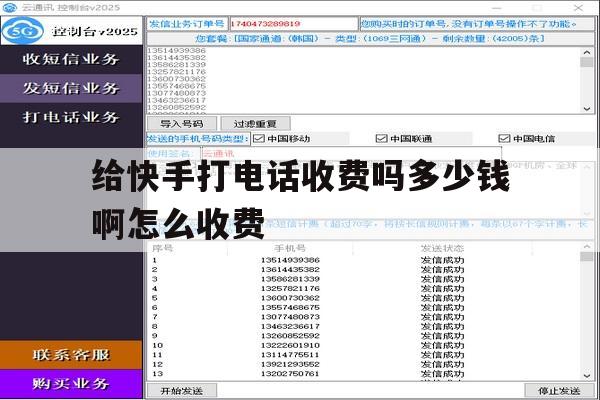This screenshot has height=400, width=600.
Task: Click the 使用签名 input field
Action: pyautogui.click(x=351, y=154)
